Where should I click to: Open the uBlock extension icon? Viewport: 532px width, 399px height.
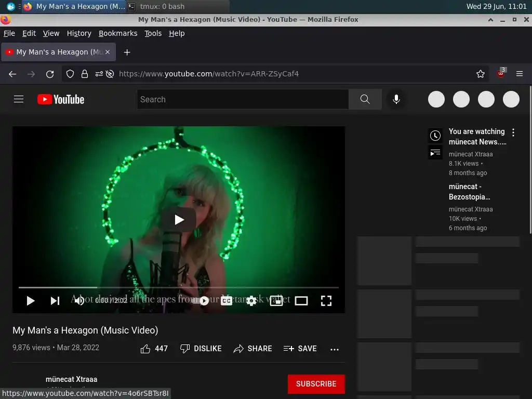501,73
